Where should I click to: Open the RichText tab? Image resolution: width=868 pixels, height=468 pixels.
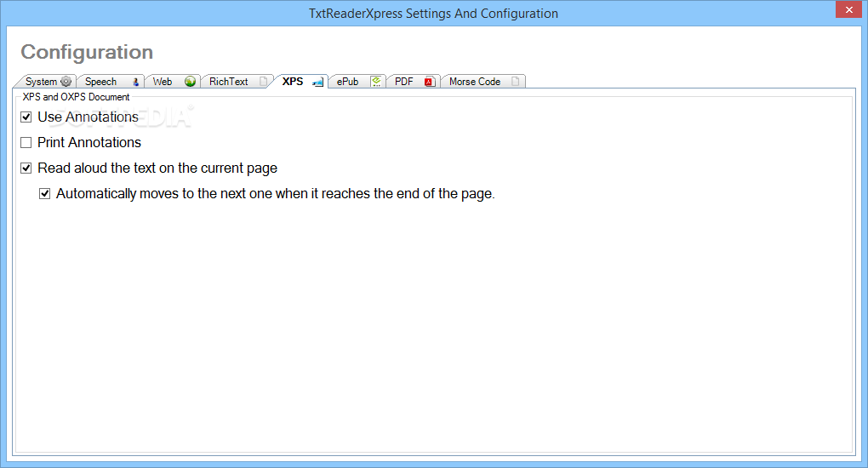pos(237,82)
